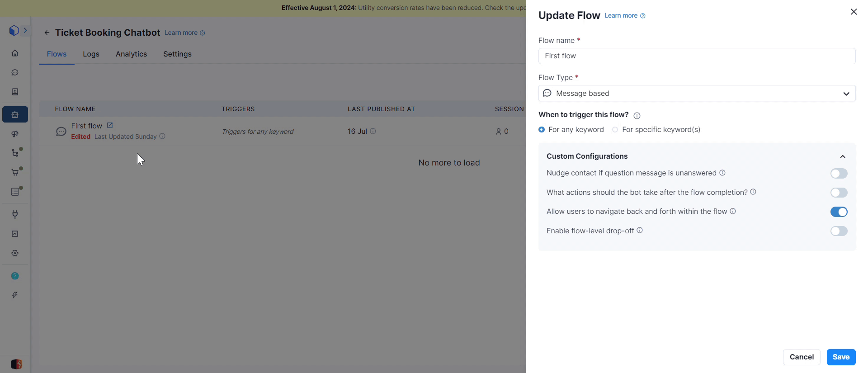Open First flow in new window icon
Viewport: 868px width, 373px height.
pos(110,126)
